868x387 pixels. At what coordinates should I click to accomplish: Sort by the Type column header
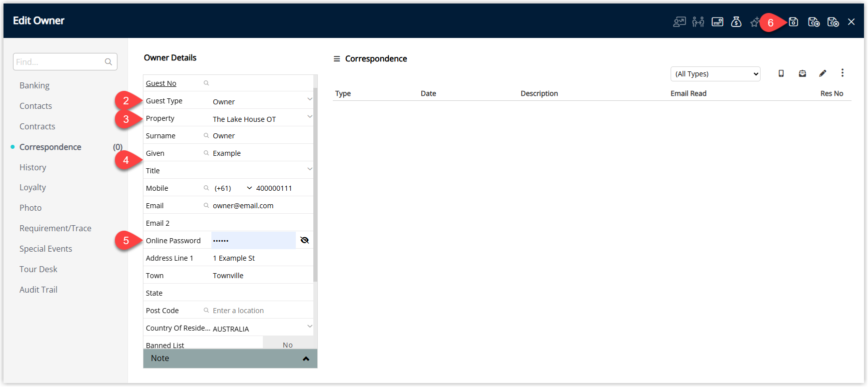click(343, 93)
